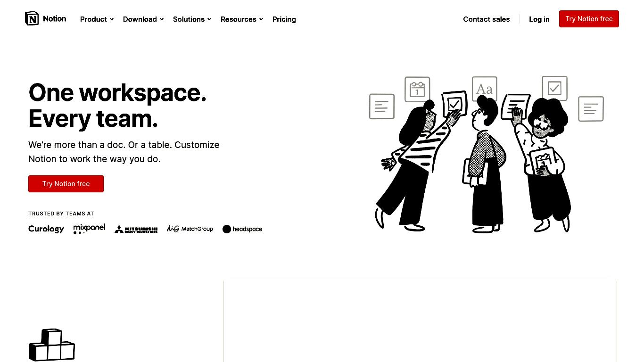Click the leftmost text document icon
Viewport: 644px width, 362px height.
[x=382, y=106]
